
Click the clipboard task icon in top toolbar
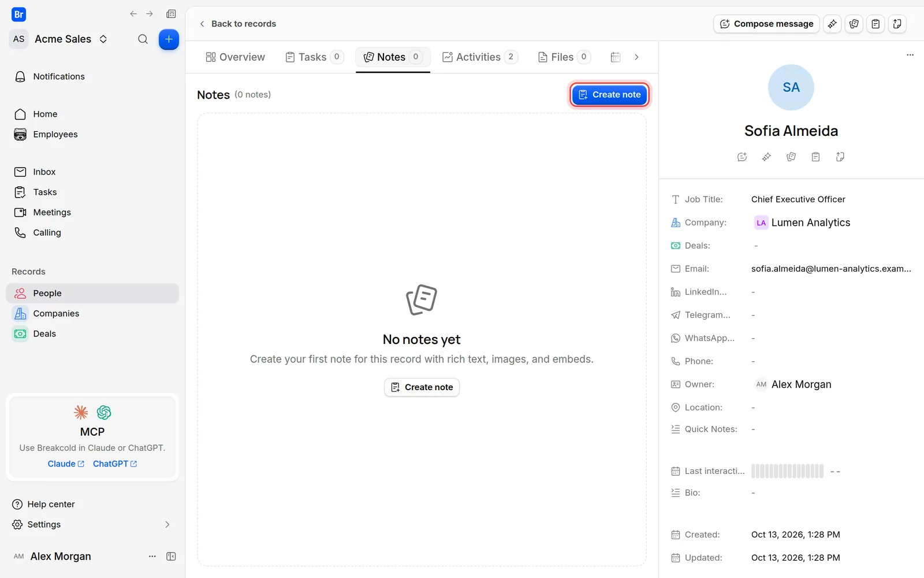[x=875, y=24]
